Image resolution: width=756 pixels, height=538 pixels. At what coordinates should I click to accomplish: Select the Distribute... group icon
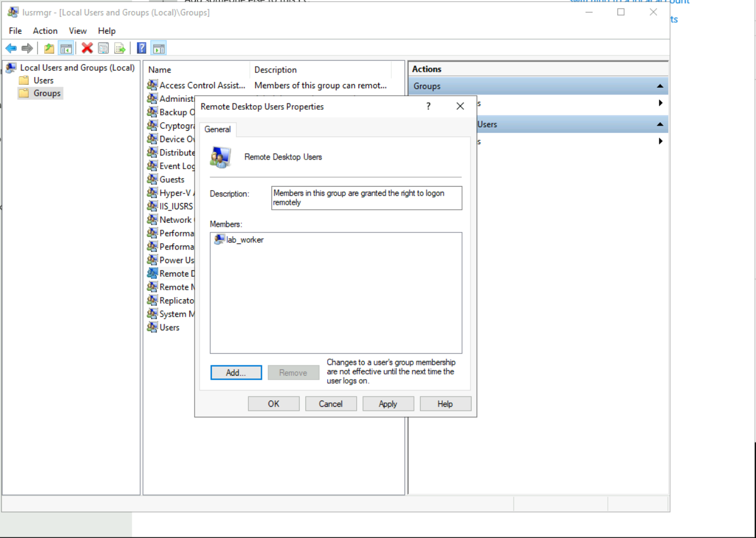(152, 152)
